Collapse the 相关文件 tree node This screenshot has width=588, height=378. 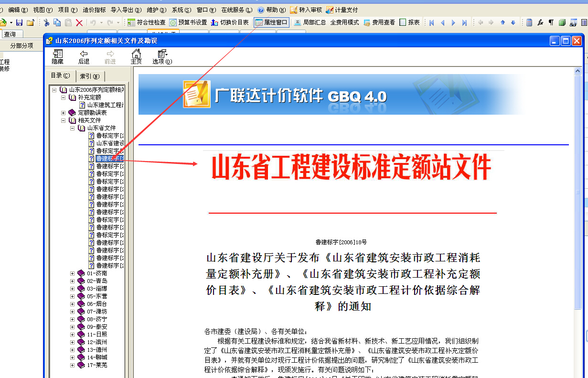click(x=63, y=120)
